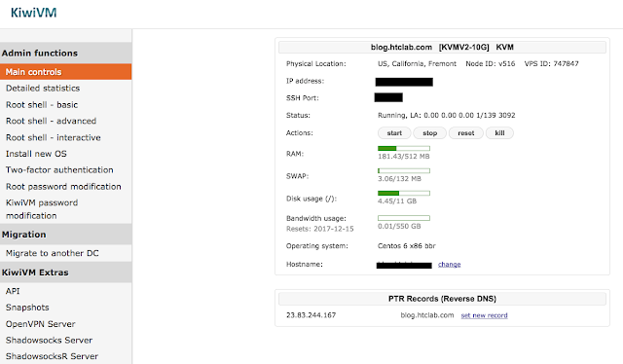
Task: Select Install new OS
Action: pyautogui.click(x=36, y=154)
